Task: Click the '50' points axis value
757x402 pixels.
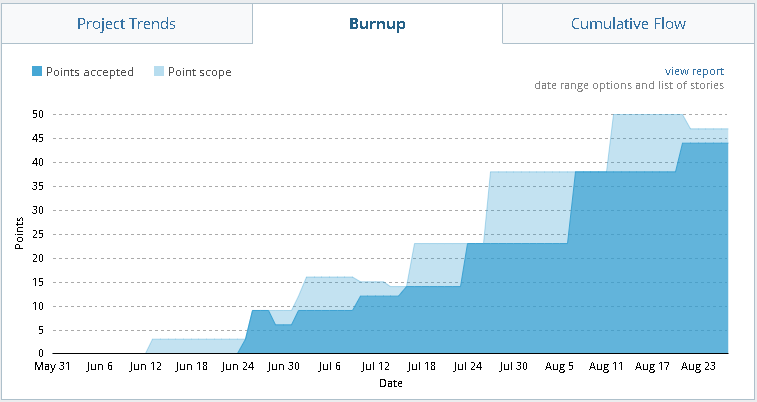Action: [x=38, y=114]
